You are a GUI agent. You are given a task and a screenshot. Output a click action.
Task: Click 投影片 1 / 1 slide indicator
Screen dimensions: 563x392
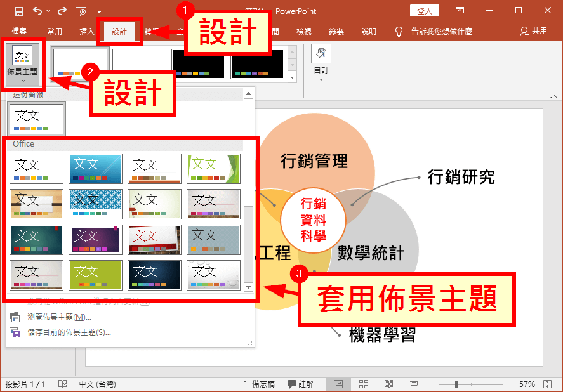tap(25, 384)
